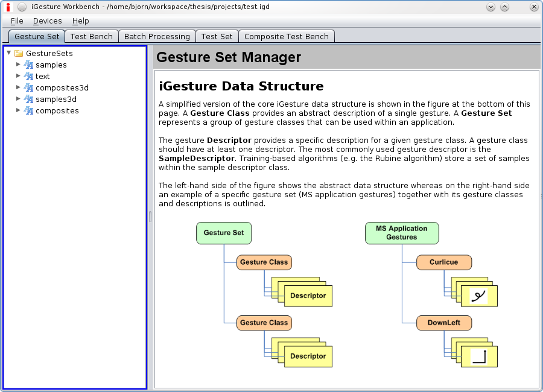Screen dimensions: 543x392
Task: Click the gesture set icon beside samples
Action: pyautogui.click(x=28, y=65)
